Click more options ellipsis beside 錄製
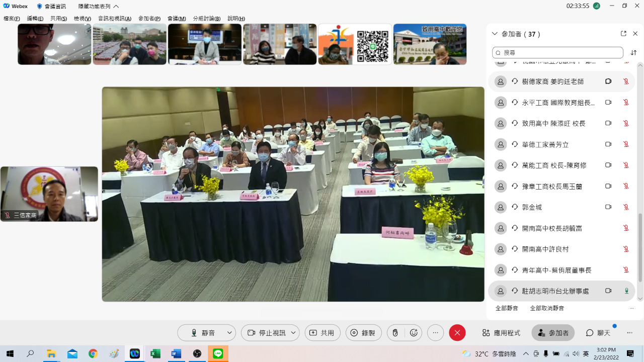This screenshot has height=362, width=644. point(436,333)
